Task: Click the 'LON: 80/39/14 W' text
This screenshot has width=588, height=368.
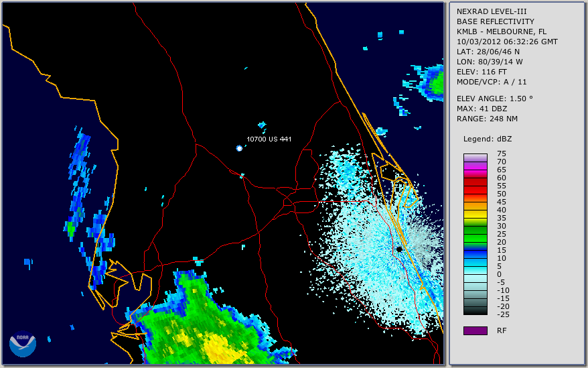Action: 490,62
